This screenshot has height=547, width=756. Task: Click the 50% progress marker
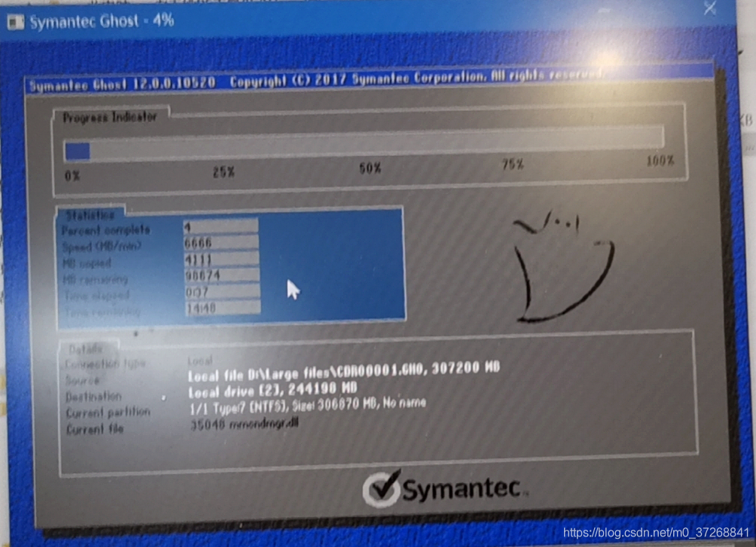(x=370, y=168)
